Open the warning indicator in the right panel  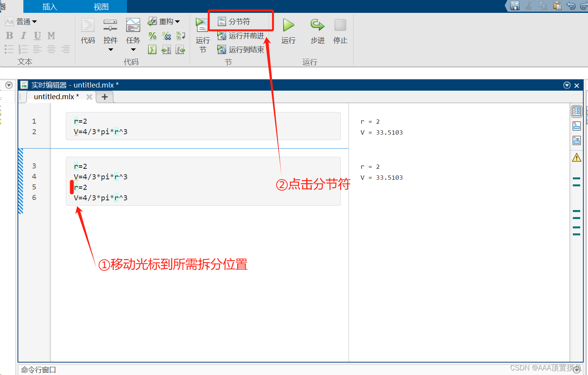(x=576, y=157)
